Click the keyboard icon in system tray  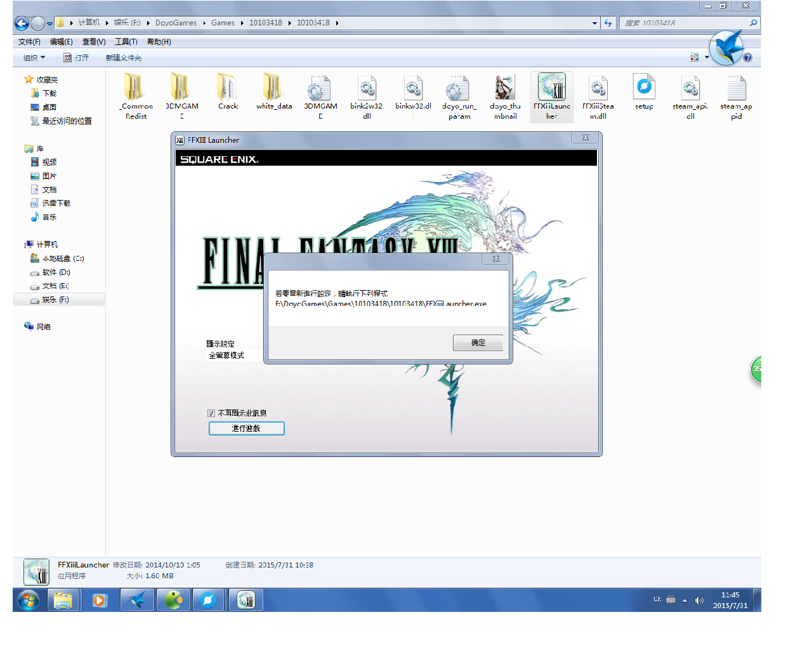[x=671, y=599]
